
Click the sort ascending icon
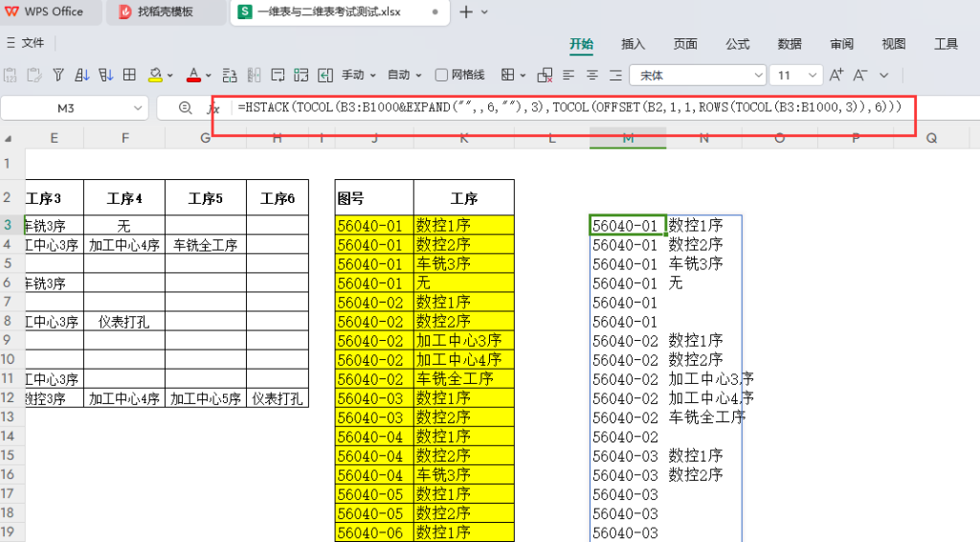click(82, 75)
